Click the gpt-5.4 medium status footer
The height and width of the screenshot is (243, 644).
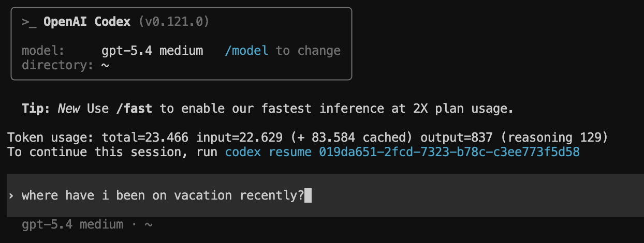tap(72, 224)
